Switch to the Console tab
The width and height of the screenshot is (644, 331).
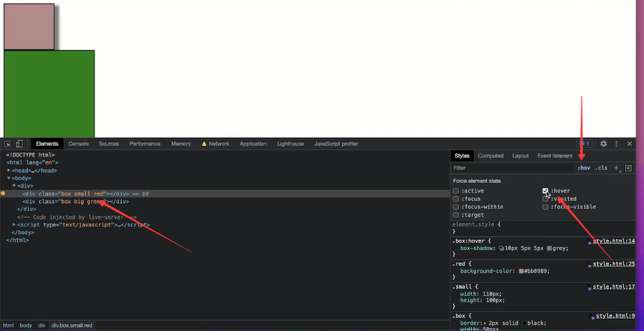tap(78, 144)
